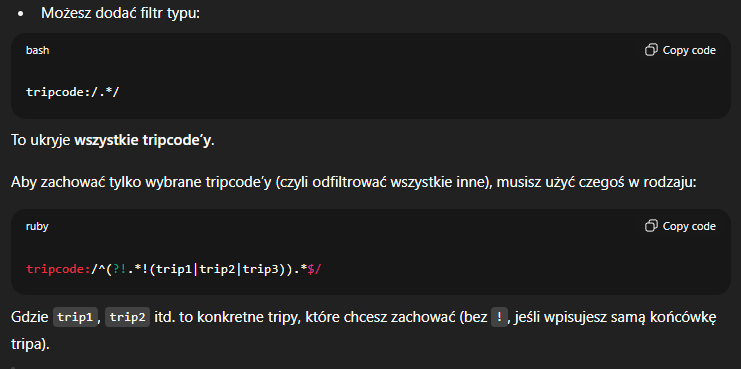The width and height of the screenshot is (741, 369).
Task: Click the word 'Gdzie' before the trip1 chip
Action: tap(30, 318)
